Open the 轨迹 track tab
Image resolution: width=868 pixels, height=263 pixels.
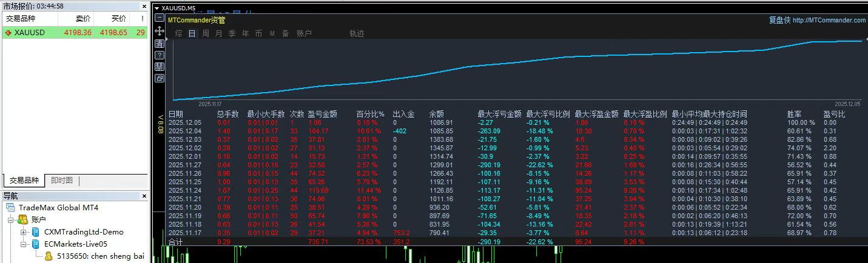point(357,34)
